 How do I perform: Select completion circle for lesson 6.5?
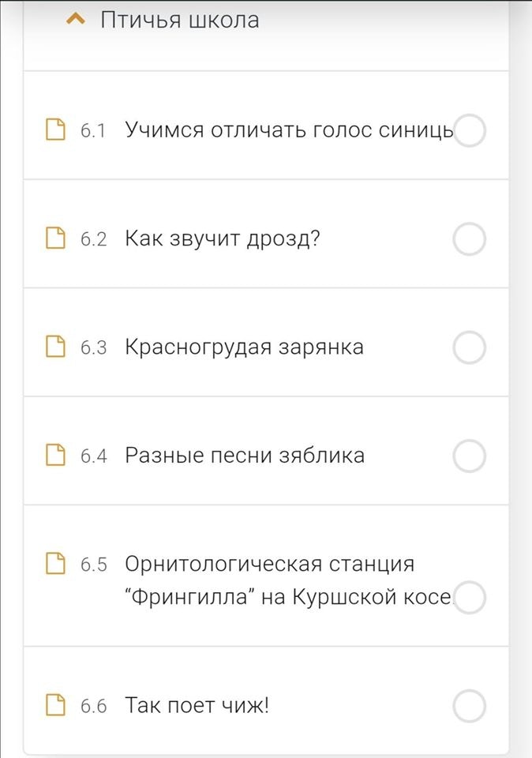pyautogui.click(x=470, y=598)
